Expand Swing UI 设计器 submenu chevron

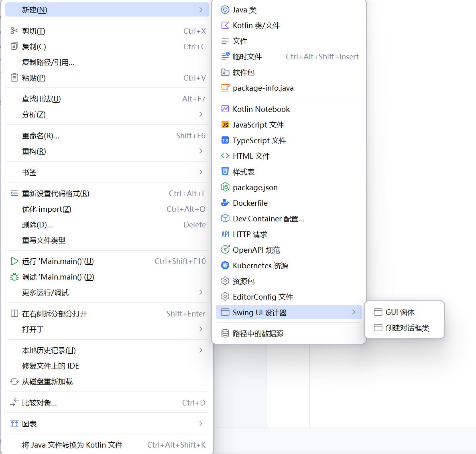point(354,312)
